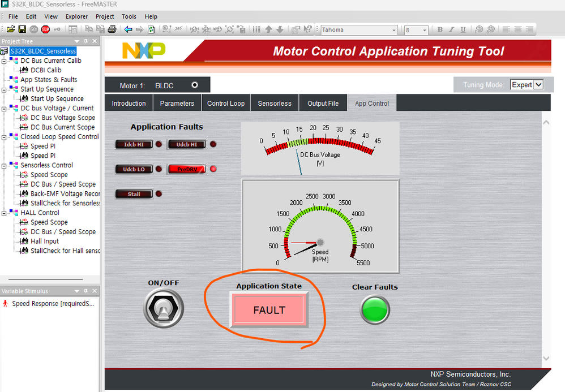The width and height of the screenshot is (565, 392).
Task: Select the Motor 1 BLDC radio button
Action: tap(195, 85)
